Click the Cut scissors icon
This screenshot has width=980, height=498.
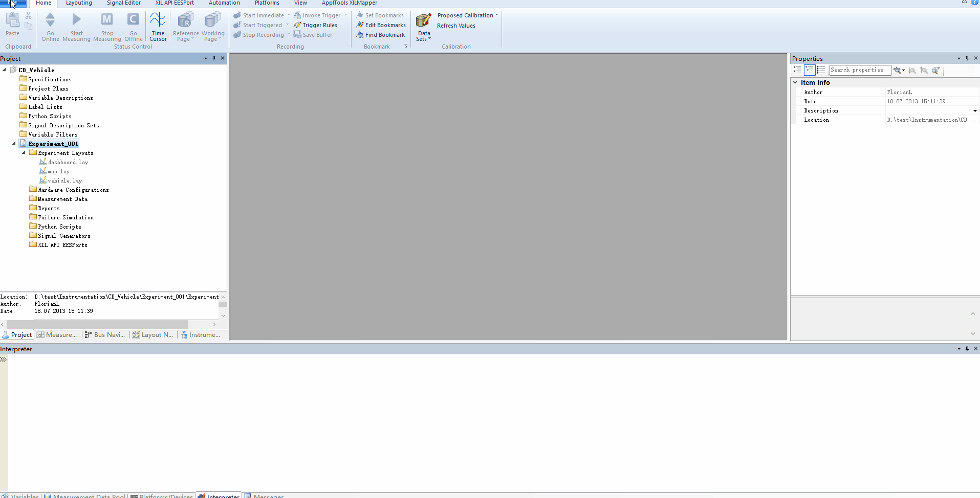(29, 16)
